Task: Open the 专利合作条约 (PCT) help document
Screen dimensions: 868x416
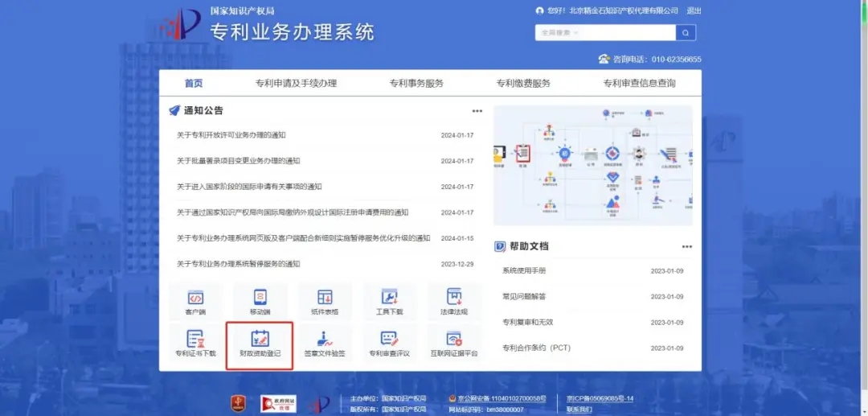Action: 536,348
